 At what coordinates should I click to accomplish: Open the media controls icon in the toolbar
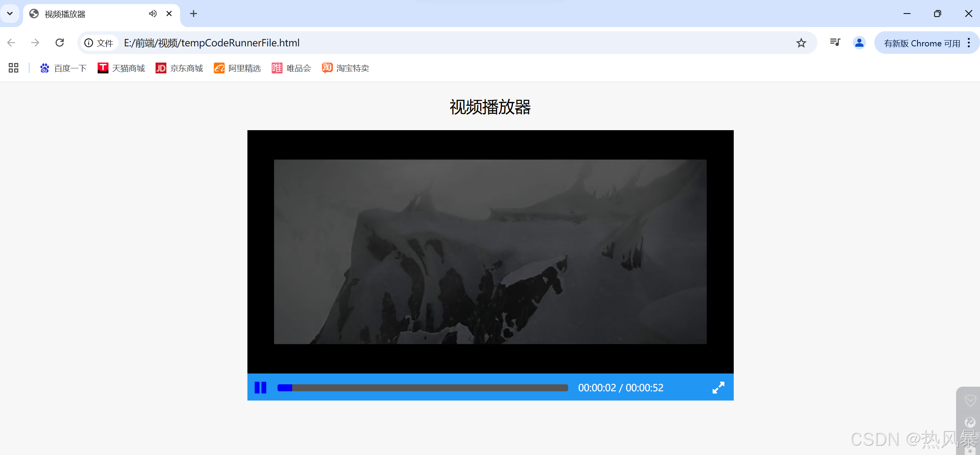pos(835,42)
